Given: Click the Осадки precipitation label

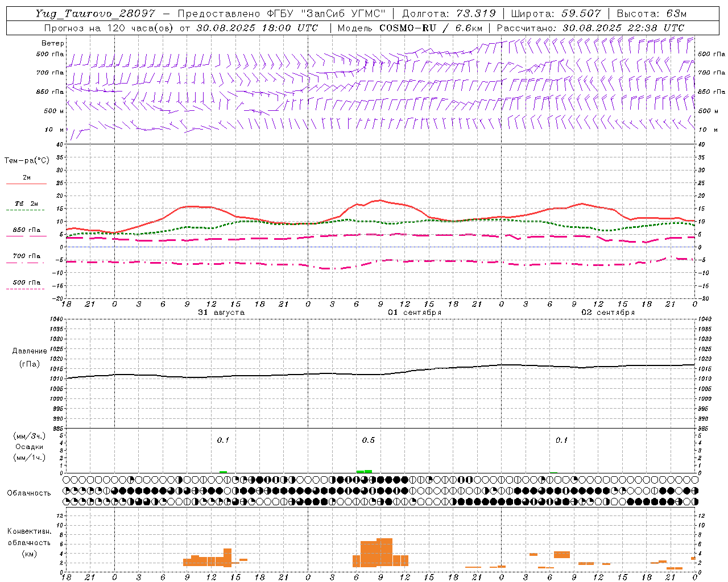Looking at the screenshot, I should tap(29, 447).
